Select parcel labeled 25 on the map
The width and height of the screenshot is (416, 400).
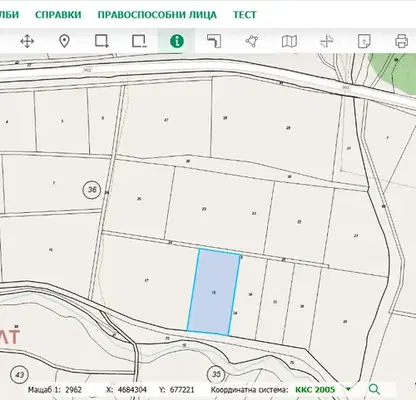139,199
